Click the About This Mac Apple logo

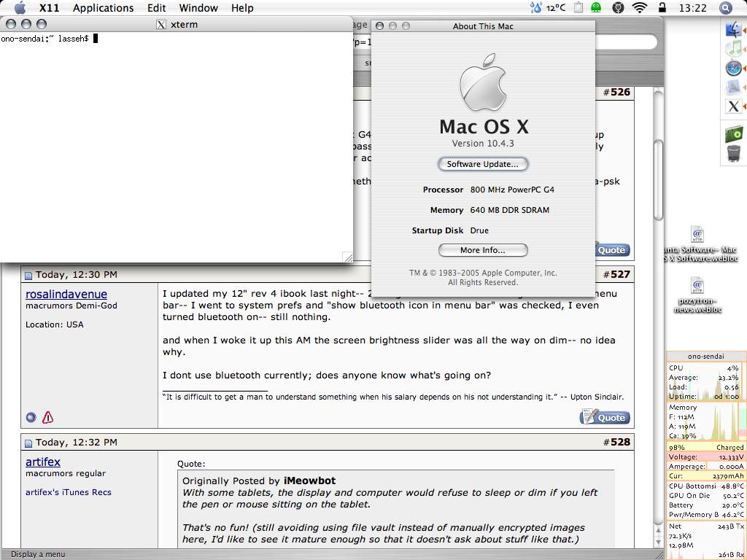pyautogui.click(x=483, y=82)
